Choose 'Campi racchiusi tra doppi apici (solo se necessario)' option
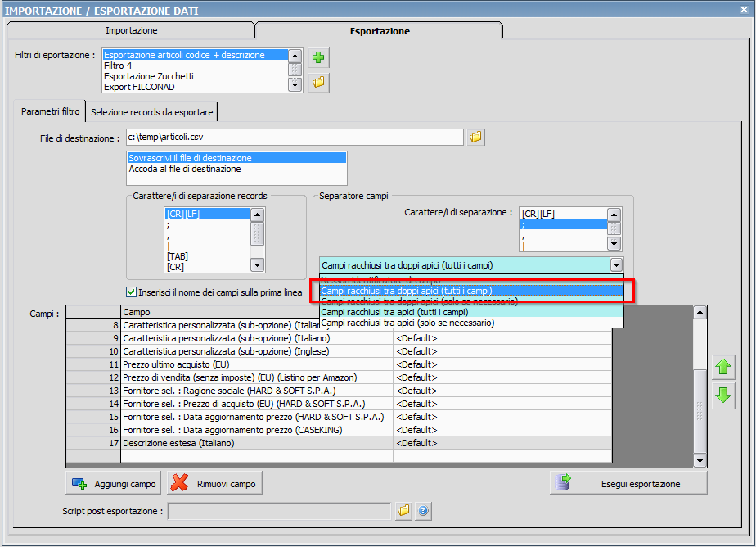756x547 pixels. pyautogui.click(x=471, y=301)
